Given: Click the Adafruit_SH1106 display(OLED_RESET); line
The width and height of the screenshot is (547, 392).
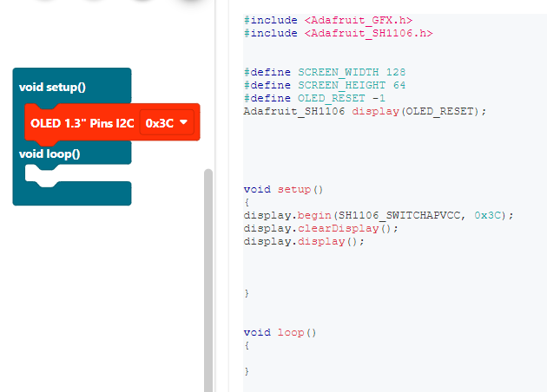Looking at the screenshot, I should tap(365, 111).
